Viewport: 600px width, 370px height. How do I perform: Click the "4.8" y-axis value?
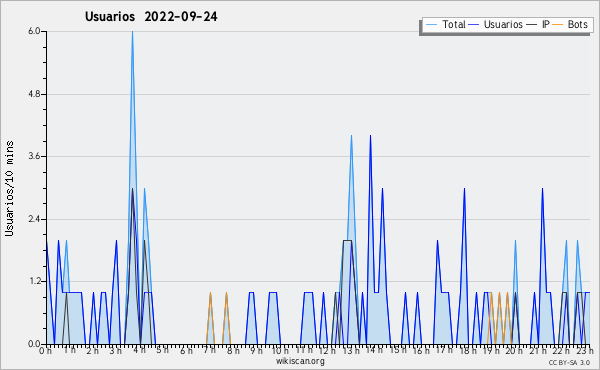(x=34, y=94)
